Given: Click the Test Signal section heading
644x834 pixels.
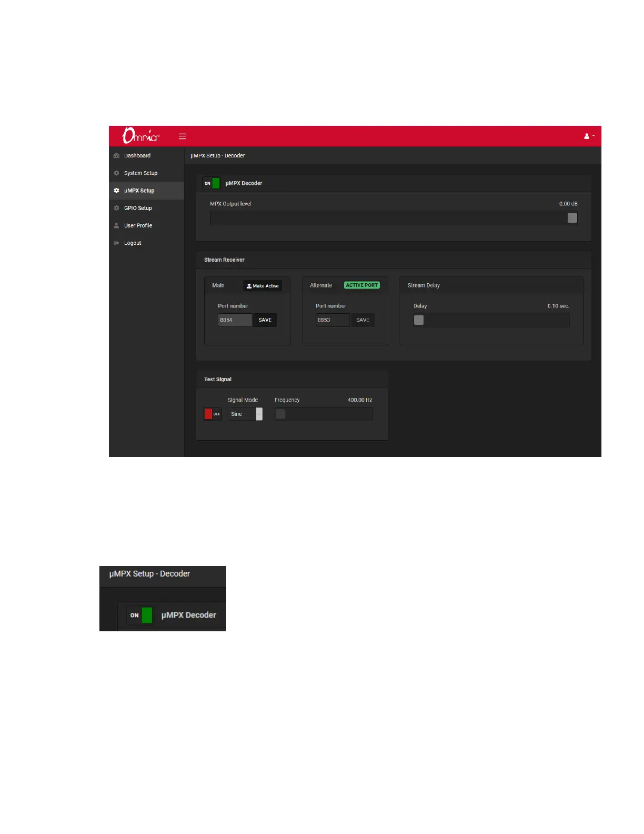Looking at the screenshot, I should [x=218, y=380].
